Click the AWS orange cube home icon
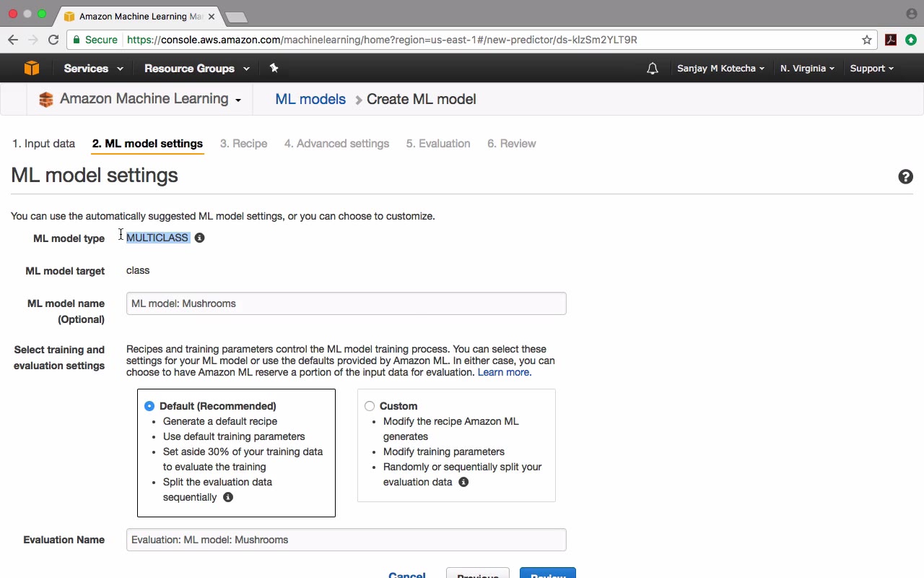The image size is (924, 578). click(31, 68)
